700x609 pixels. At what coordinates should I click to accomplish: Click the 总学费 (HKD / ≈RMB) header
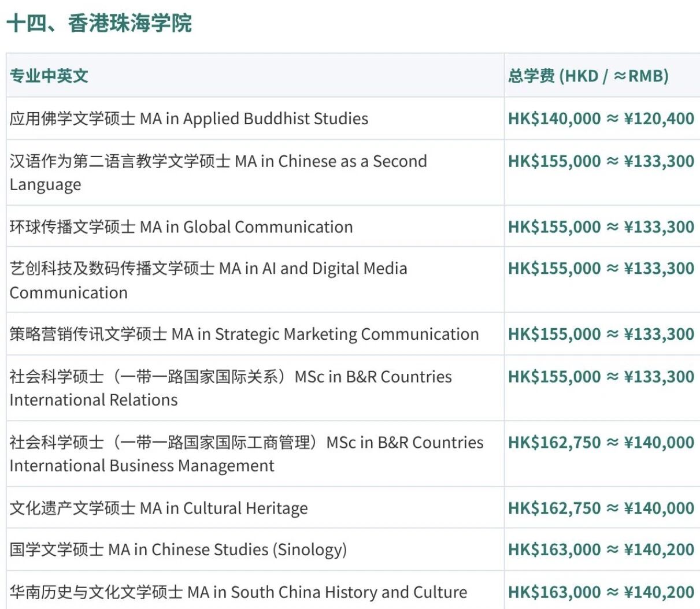[x=588, y=76]
